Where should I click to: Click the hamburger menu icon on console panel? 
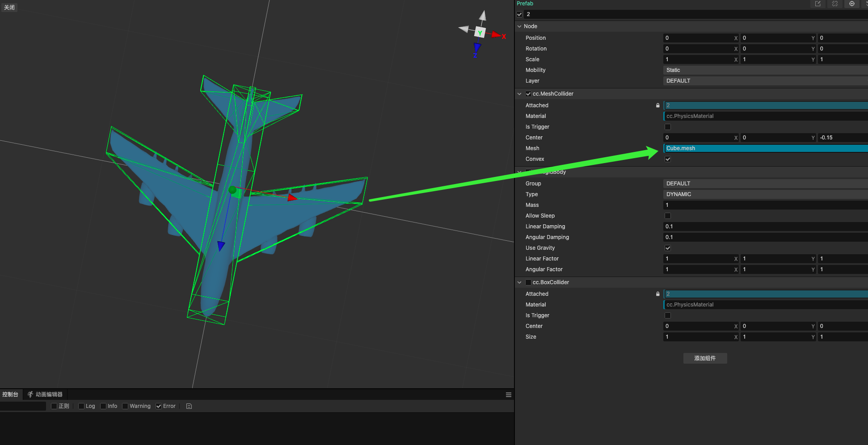tap(508, 395)
